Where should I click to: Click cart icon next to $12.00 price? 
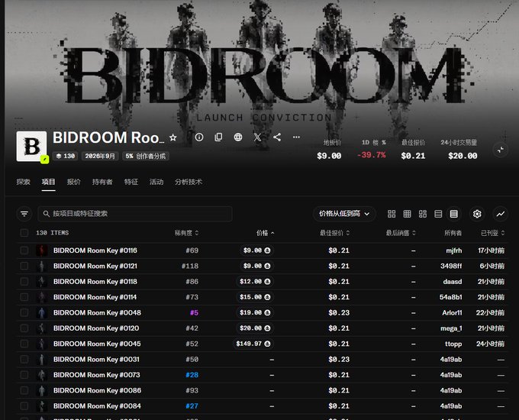(x=267, y=282)
